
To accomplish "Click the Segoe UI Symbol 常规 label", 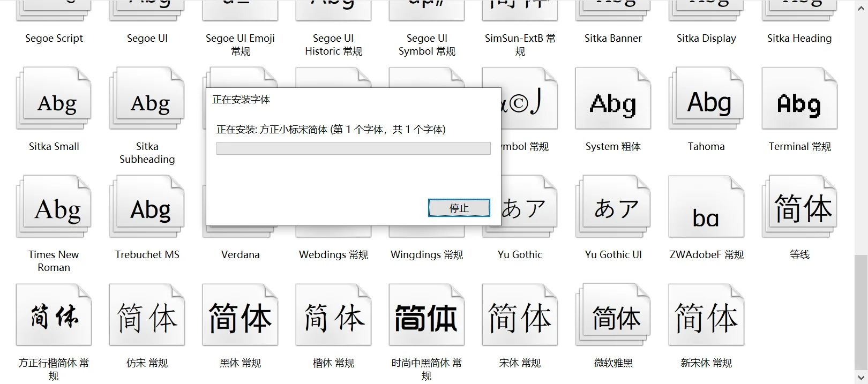I will [426, 45].
